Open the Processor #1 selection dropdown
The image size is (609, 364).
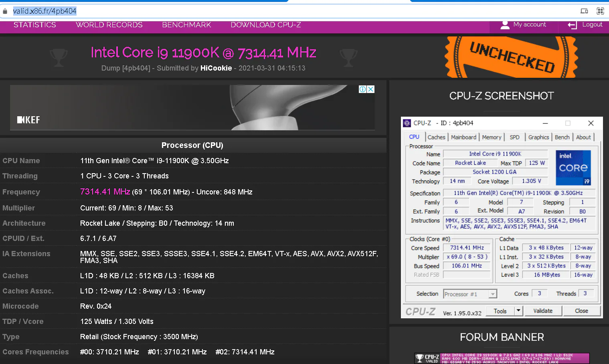pyautogui.click(x=470, y=294)
